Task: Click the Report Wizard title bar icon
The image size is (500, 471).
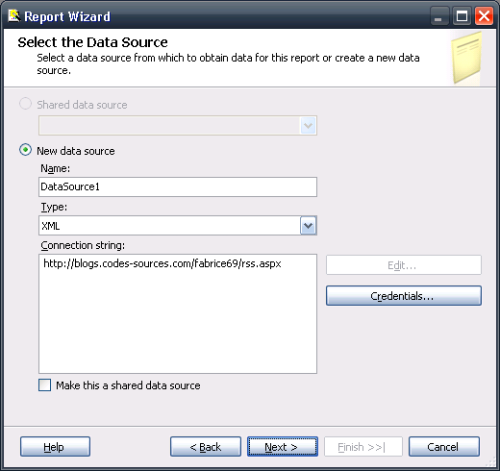Action: click(14, 16)
